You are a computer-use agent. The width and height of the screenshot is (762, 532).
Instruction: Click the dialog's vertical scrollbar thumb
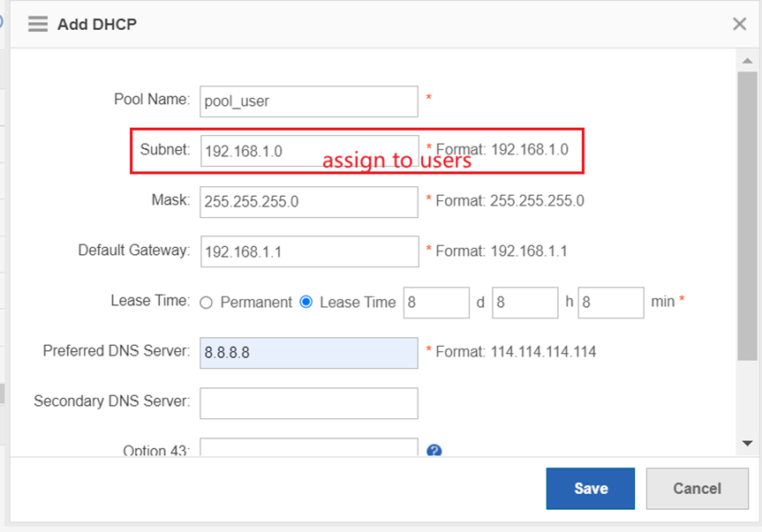pyautogui.click(x=747, y=215)
